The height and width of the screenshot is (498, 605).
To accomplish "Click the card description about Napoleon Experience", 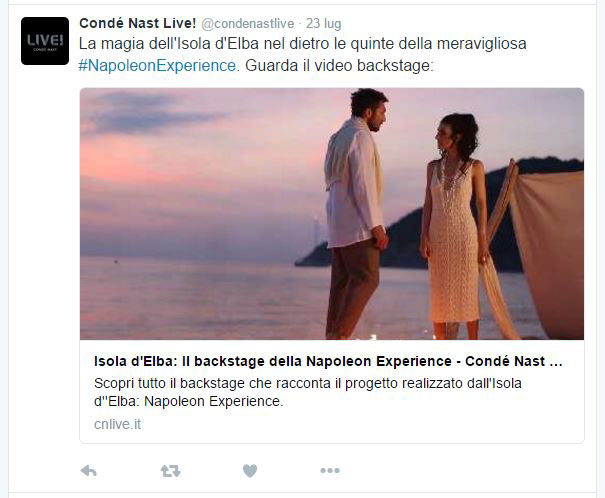I will click(x=308, y=392).
